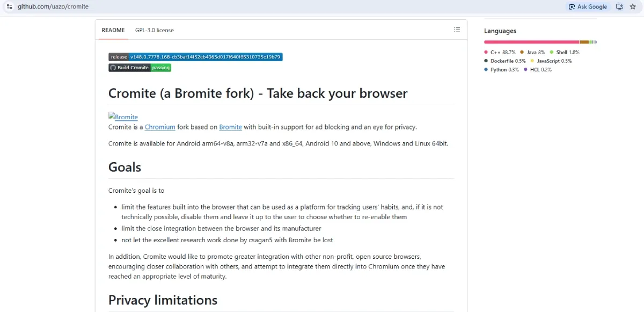The height and width of the screenshot is (312, 644).
Task: Click the brown Java segment of languages bar
Action: (584, 42)
